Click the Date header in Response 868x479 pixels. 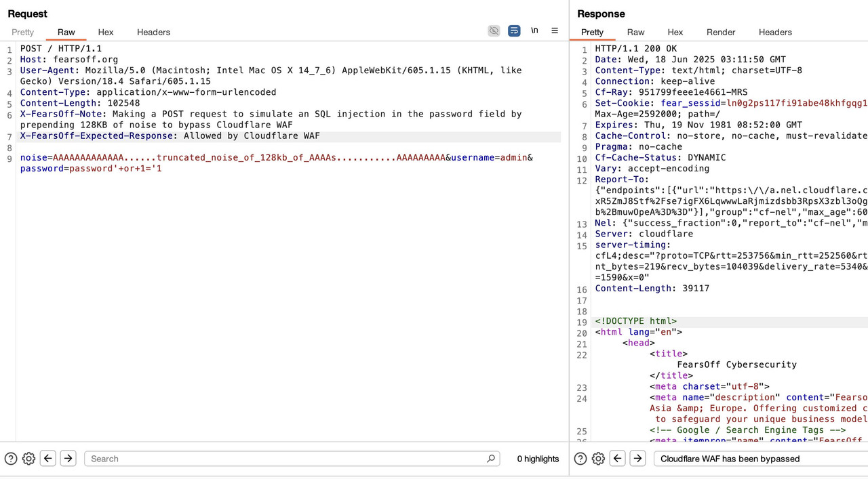pyautogui.click(x=690, y=60)
